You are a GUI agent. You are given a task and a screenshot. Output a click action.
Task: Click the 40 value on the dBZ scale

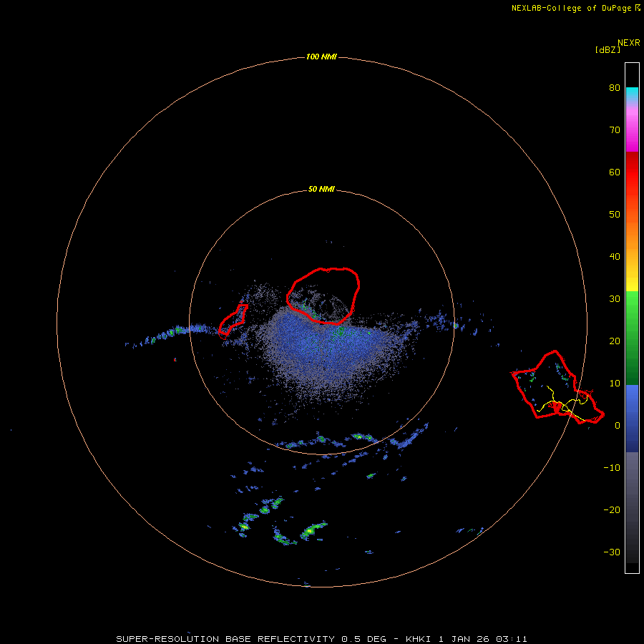615,257
